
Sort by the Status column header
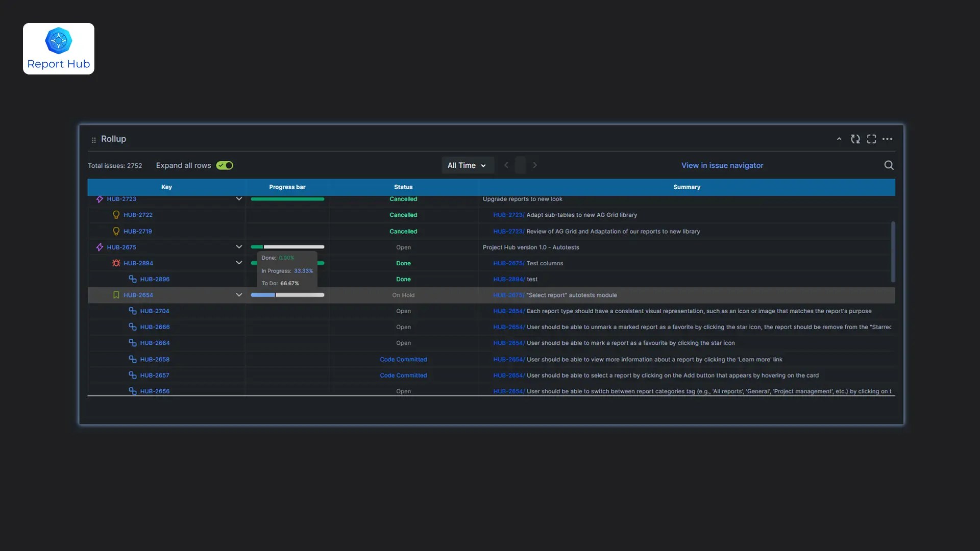click(x=403, y=187)
